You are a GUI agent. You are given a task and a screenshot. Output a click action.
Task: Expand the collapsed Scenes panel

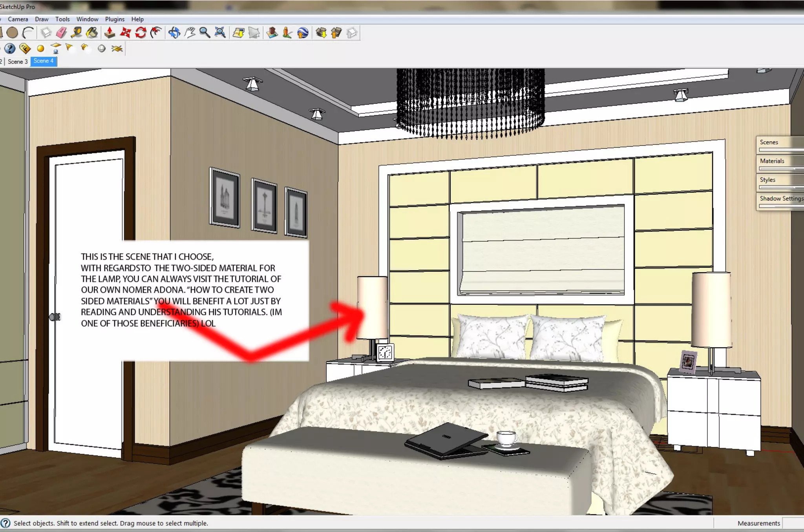click(x=779, y=142)
